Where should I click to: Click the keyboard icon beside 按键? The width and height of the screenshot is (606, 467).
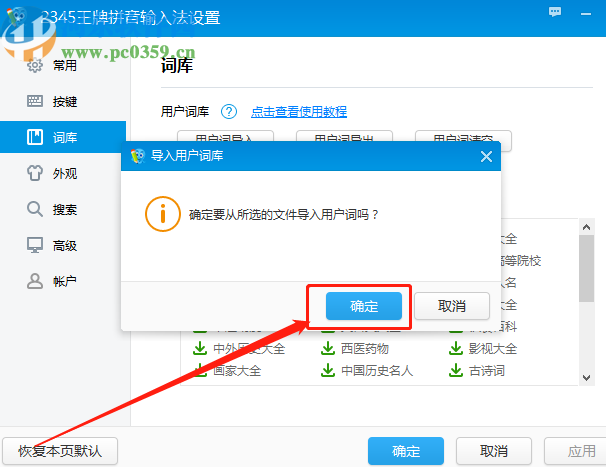click(x=35, y=101)
